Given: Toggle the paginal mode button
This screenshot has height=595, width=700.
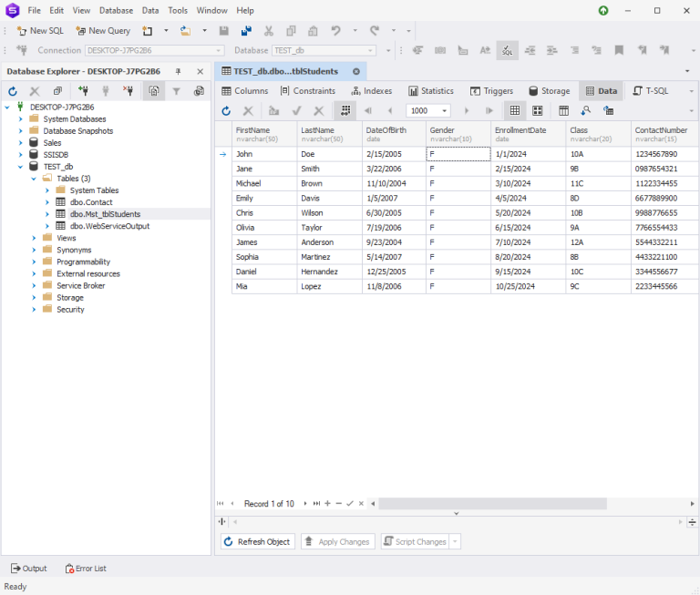Looking at the screenshot, I should click(x=345, y=110).
